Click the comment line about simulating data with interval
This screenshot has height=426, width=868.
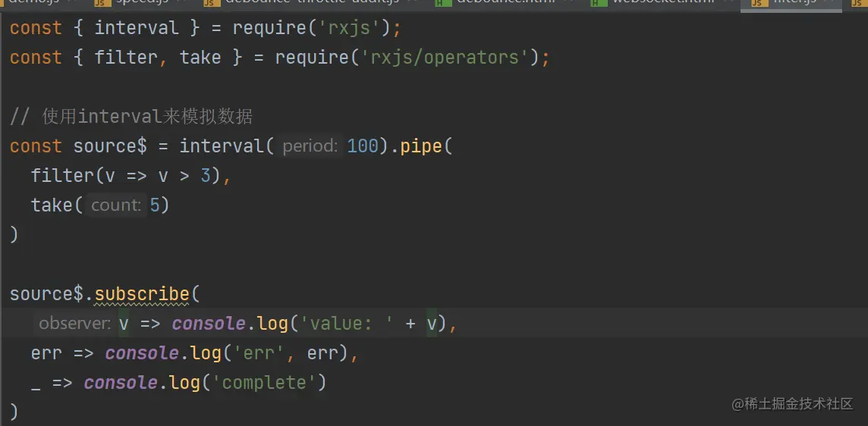[131, 117]
